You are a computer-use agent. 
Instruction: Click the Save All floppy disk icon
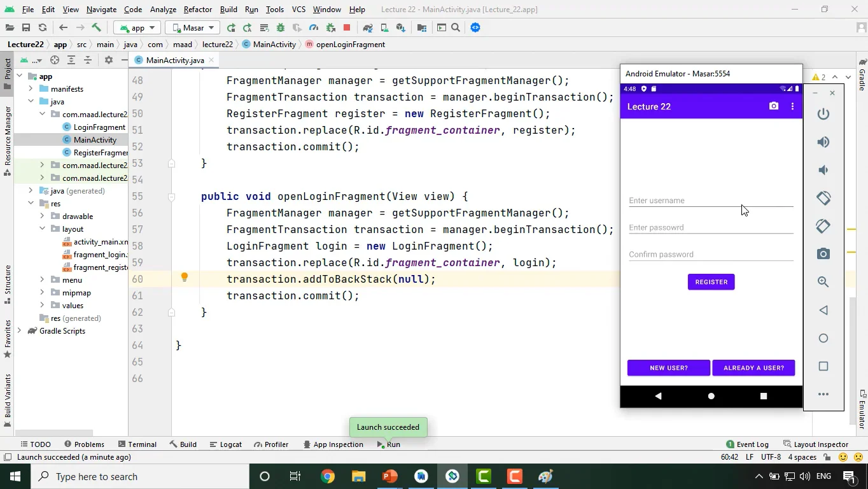(26, 27)
